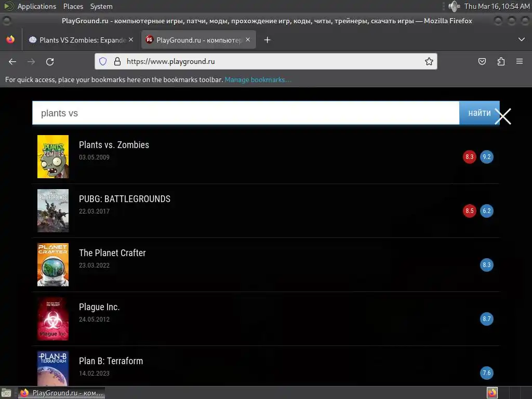
Task: Open a new tab with plus
Action: 268,40
